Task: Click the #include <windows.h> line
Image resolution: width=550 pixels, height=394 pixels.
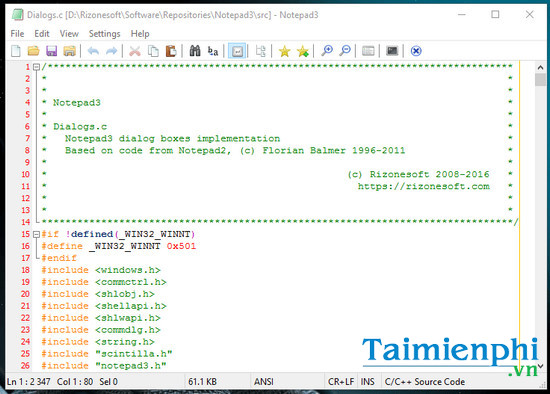Action: [101, 270]
